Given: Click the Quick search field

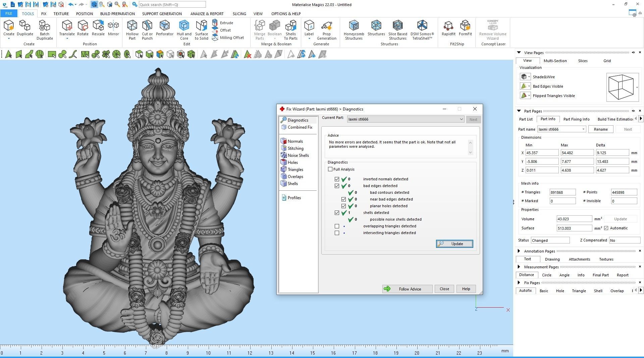Looking at the screenshot, I should click(x=172, y=5).
